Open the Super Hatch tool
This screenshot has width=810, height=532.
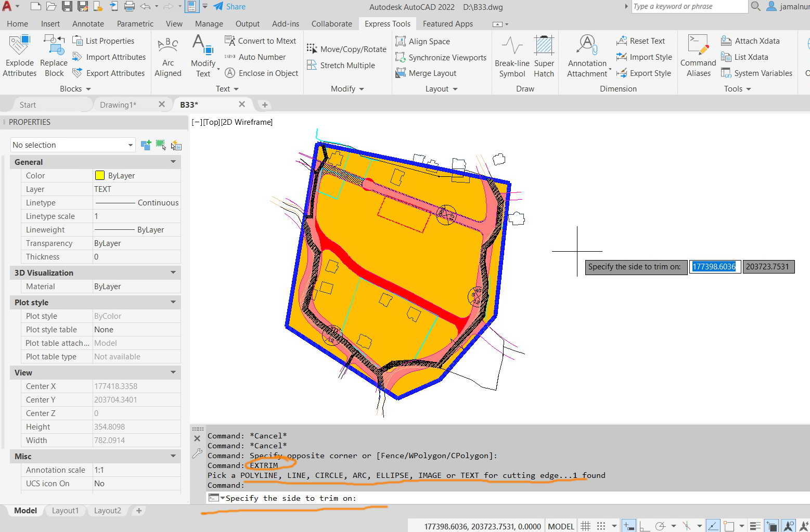[544, 54]
